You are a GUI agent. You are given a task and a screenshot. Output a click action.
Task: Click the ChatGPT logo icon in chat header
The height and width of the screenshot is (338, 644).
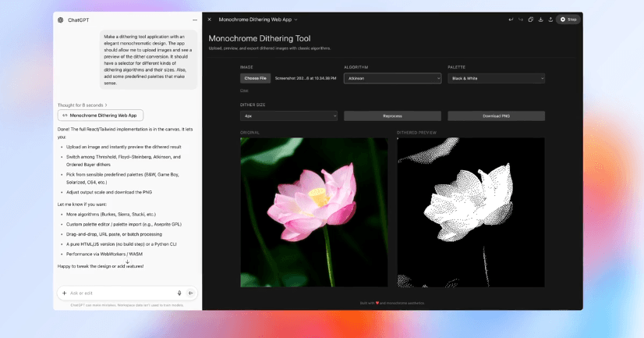pyautogui.click(x=60, y=20)
